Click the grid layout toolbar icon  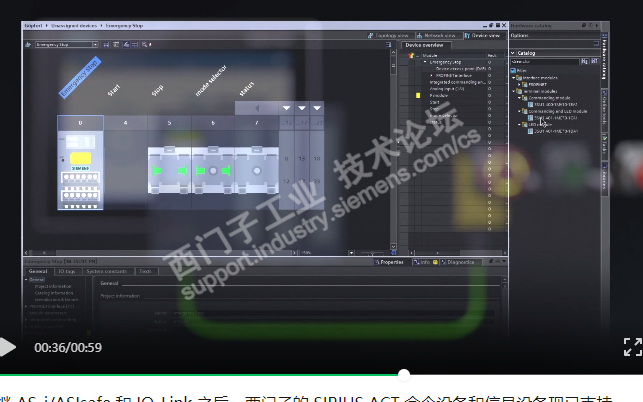(x=135, y=44)
